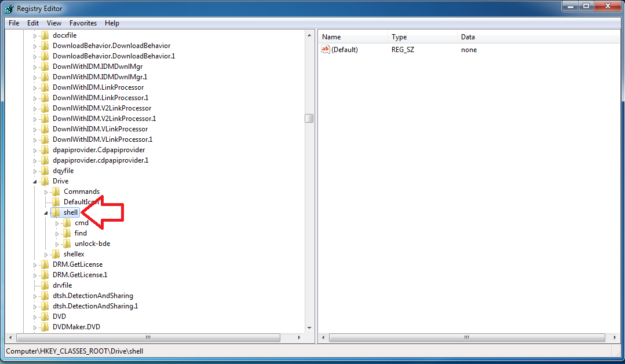This screenshot has height=364, width=625.
Task: Expand the shellex key
Action: point(46,255)
